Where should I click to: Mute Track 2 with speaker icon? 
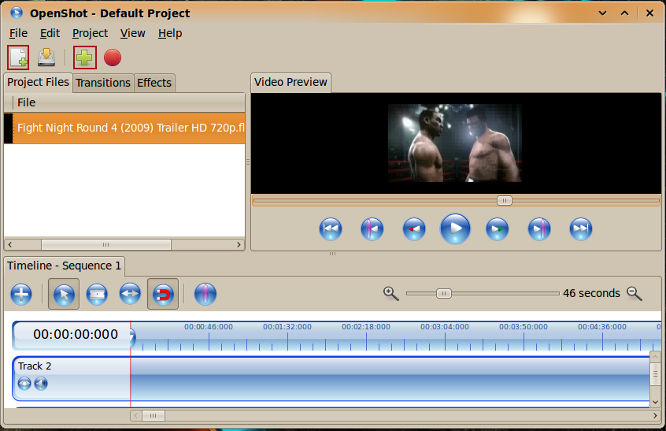[x=41, y=383]
